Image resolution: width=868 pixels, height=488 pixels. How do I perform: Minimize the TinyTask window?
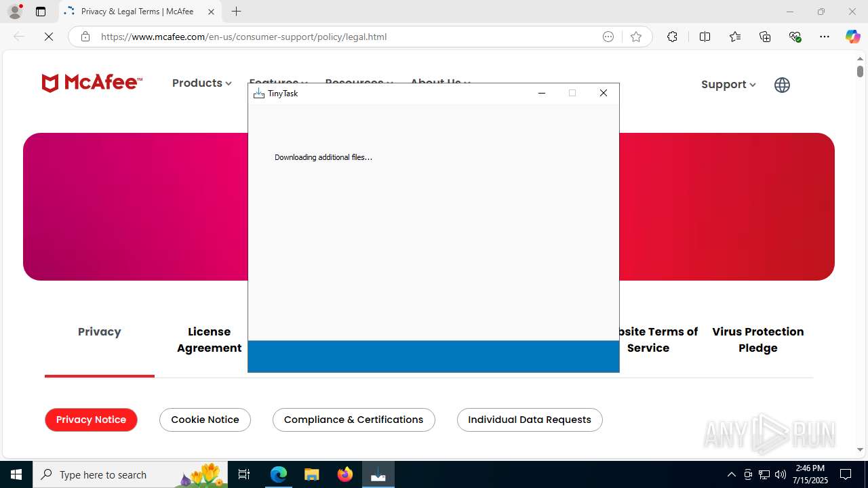coord(542,93)
